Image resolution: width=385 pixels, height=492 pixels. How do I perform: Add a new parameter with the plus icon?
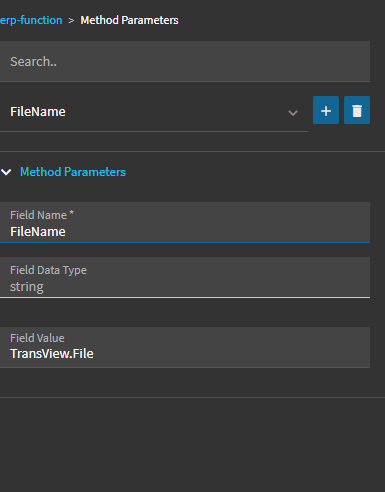point(326,110)
